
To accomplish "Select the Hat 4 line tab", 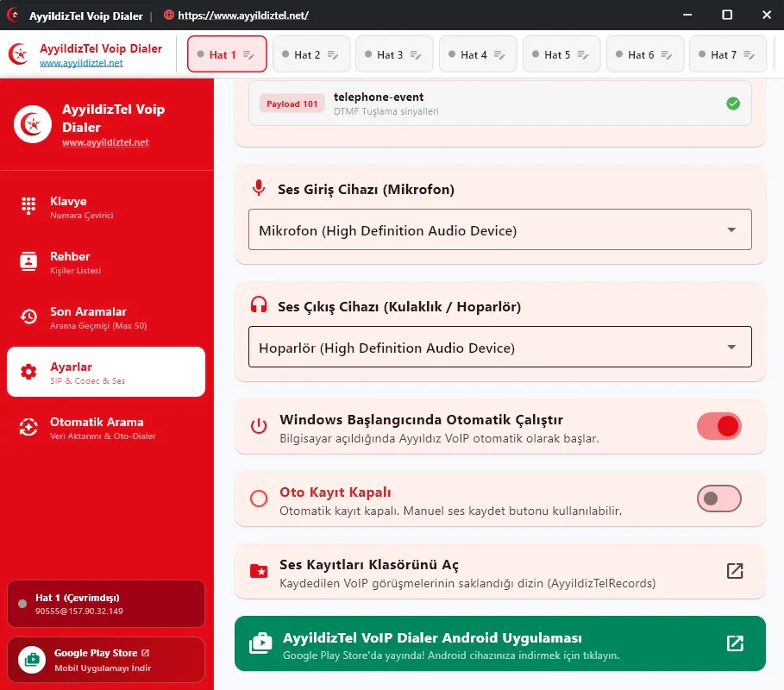I will coord(478,54).
